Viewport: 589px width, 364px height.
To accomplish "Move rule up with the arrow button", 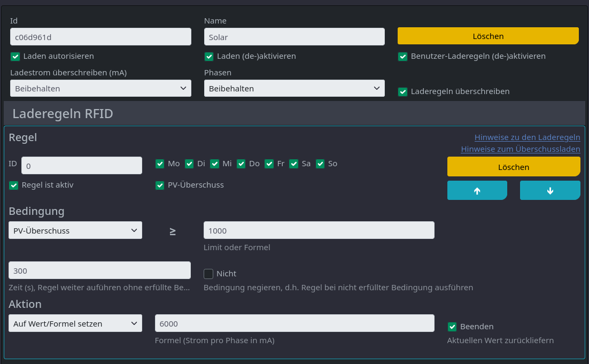I will click(x=477, y=190).
